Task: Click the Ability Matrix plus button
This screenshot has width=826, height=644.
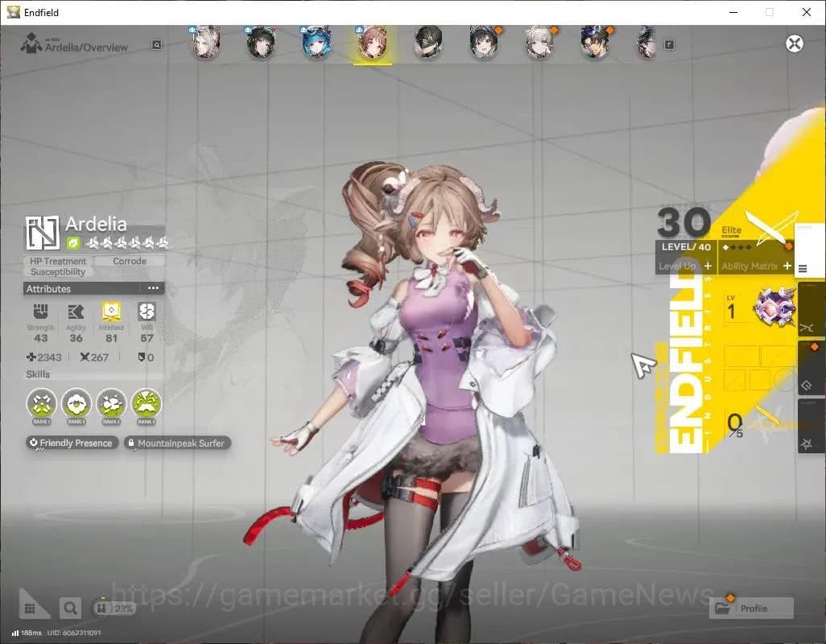Action: click(x=787, y=266)
